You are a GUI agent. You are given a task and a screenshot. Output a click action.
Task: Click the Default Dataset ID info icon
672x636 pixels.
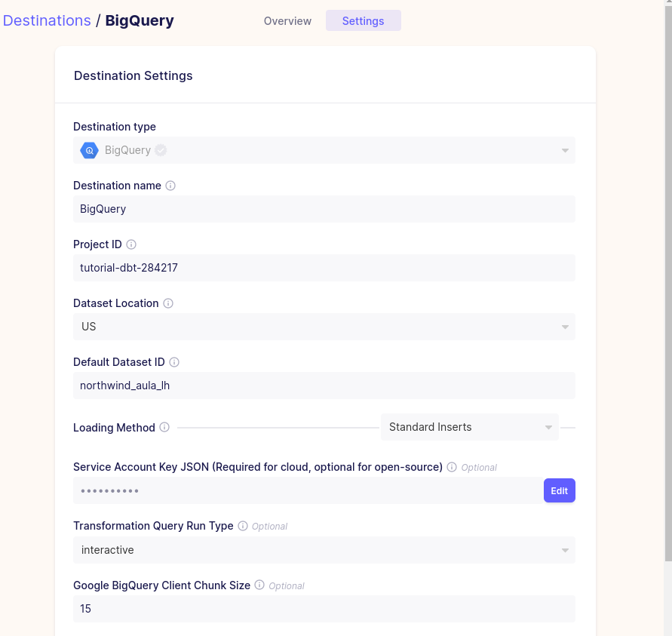[x=174, y=362]
